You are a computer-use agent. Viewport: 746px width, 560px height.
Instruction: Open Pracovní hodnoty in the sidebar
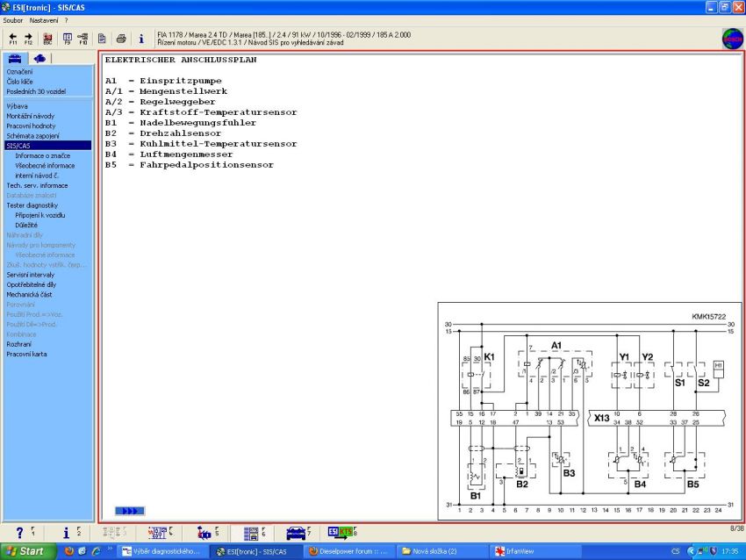pyautogui.click(x=31, y=126)
